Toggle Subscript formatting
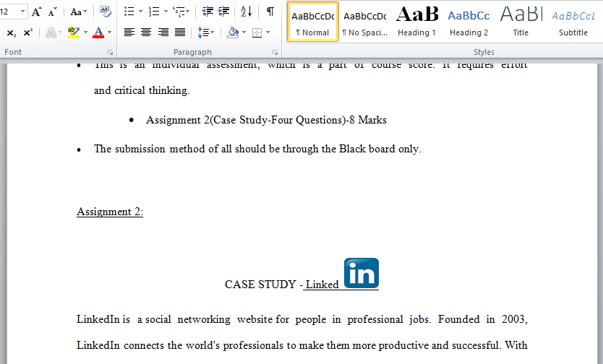Viewport: 603px width, 364px height. point(12,32)
